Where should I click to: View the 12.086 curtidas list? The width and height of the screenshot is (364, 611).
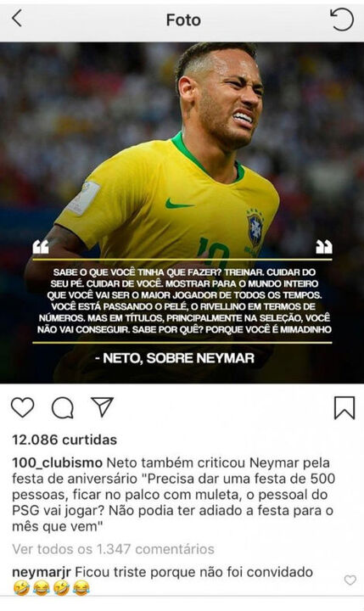pyautogui.click(x=64, y=440)
